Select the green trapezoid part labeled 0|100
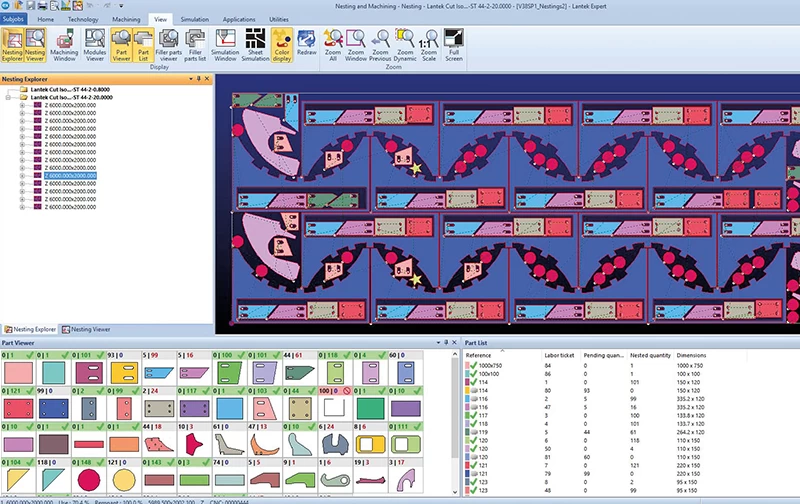The image size is (800, 504). (x=229, y=372)
